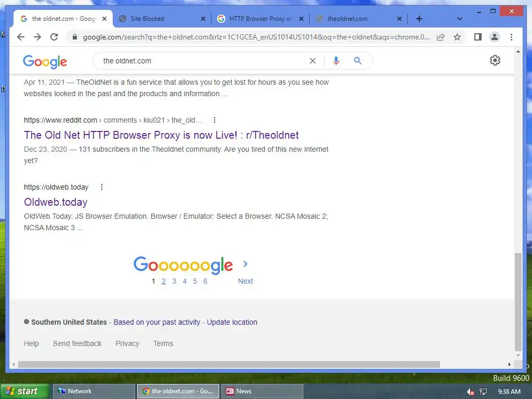Click the vertical scrollbar thumb
Screen dimensions: 532x399
click(x=518, y=302)
